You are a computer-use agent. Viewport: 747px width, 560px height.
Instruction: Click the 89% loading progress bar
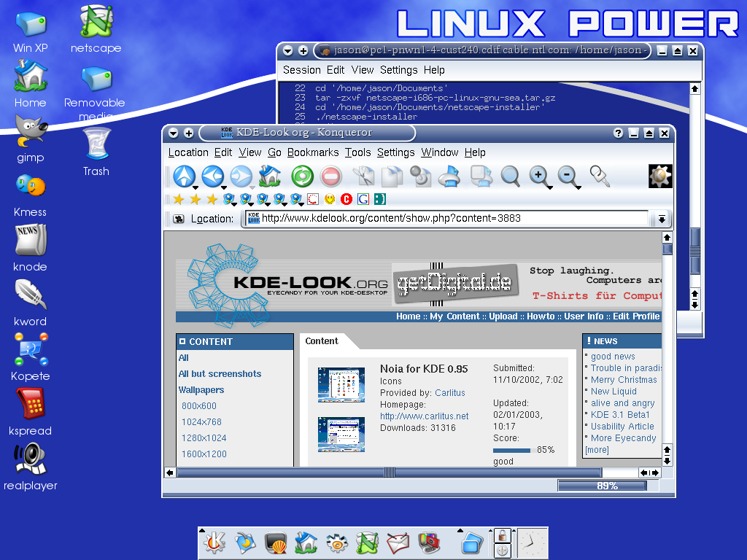click(x=602, y=486)
